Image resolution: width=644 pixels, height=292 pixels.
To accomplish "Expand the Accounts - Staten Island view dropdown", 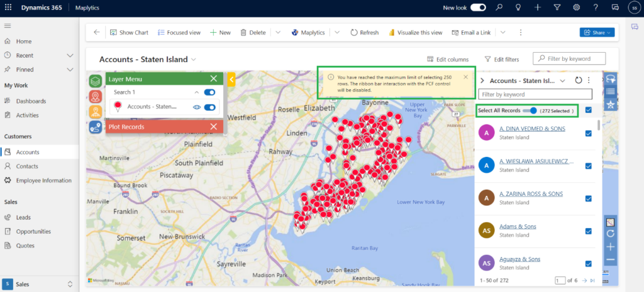I will [x=194, y=60].
